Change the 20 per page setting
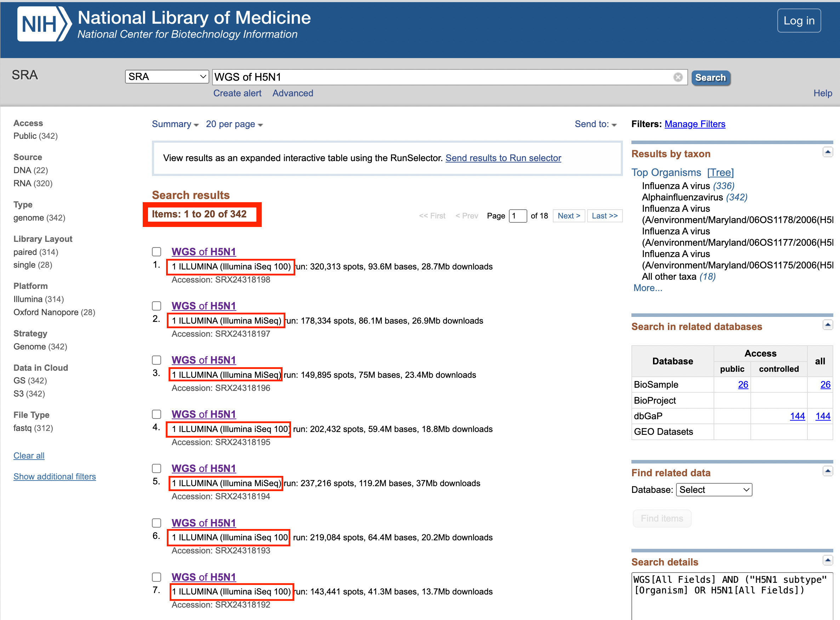840x620 pixels. tap(234, 124)
